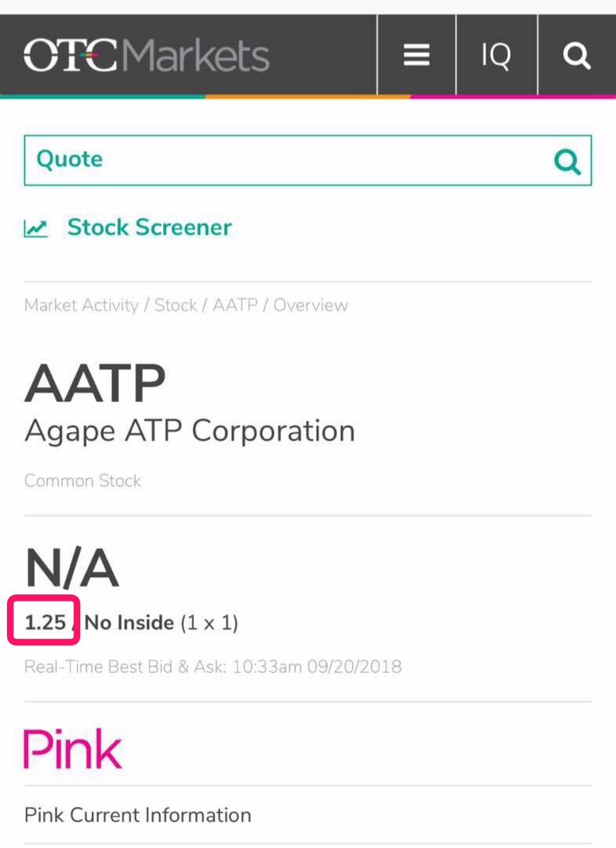Focus the Quote search input field

[308, 160]
